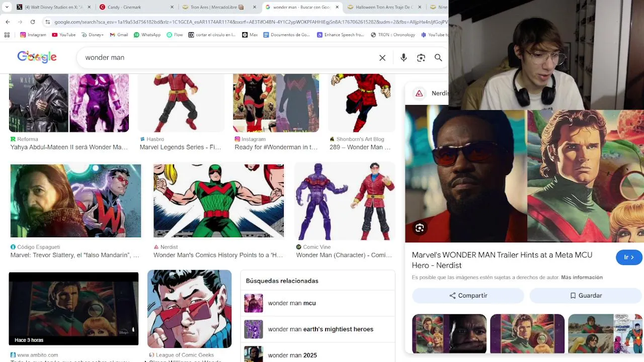Click the Búsquedas relacionadas heading
This screenshot has height=362, width=644.
pos(282,281)
